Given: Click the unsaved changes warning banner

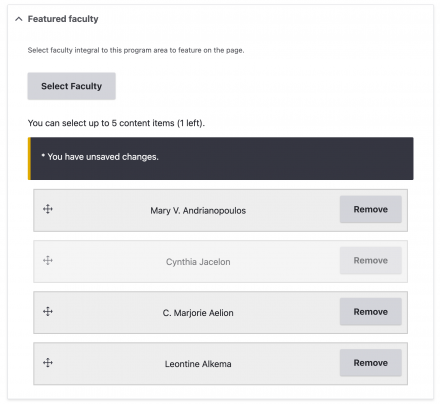Looking at the screenshot, I should point(221,158).
